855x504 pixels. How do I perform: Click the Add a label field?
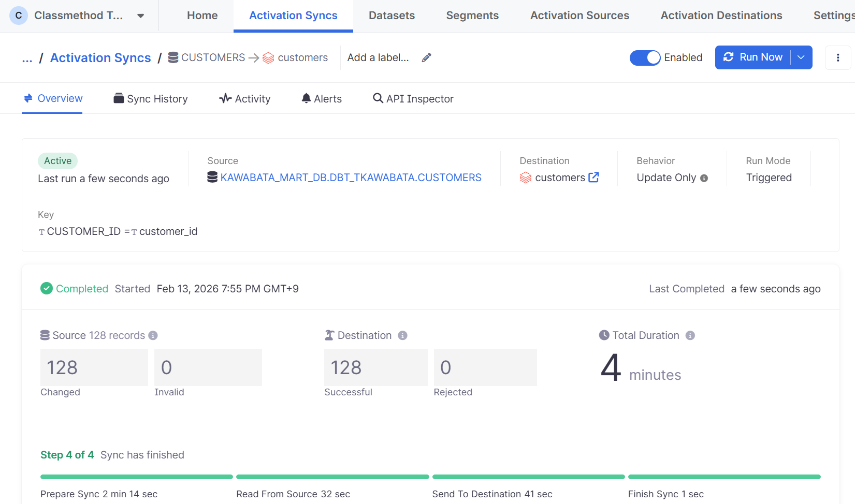tap(378, 57)
